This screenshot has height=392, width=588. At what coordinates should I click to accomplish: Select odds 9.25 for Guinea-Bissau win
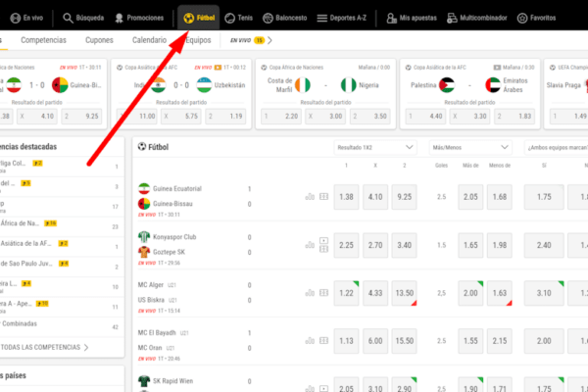[x=404, y=197]
